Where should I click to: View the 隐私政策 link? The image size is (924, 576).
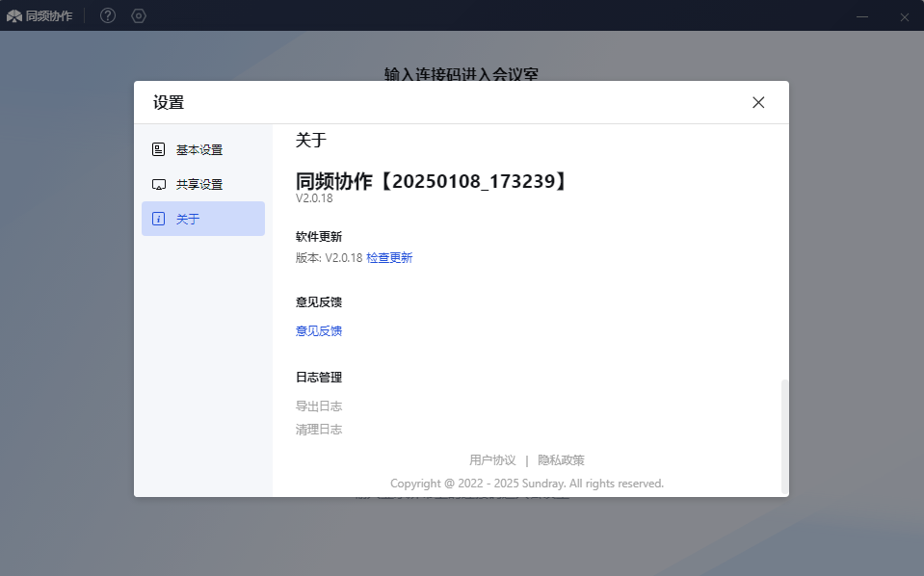[561, 460]
